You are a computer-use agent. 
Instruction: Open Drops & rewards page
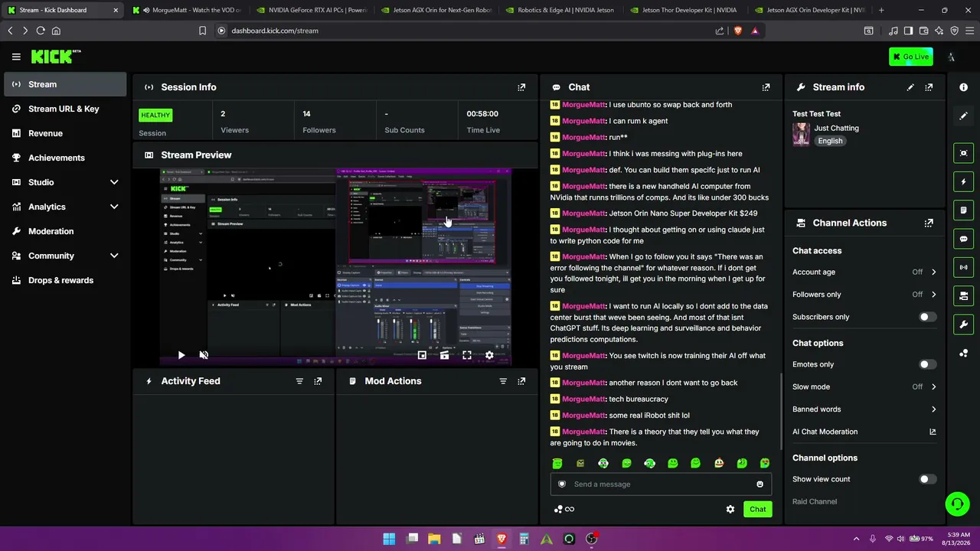(65, 280)
